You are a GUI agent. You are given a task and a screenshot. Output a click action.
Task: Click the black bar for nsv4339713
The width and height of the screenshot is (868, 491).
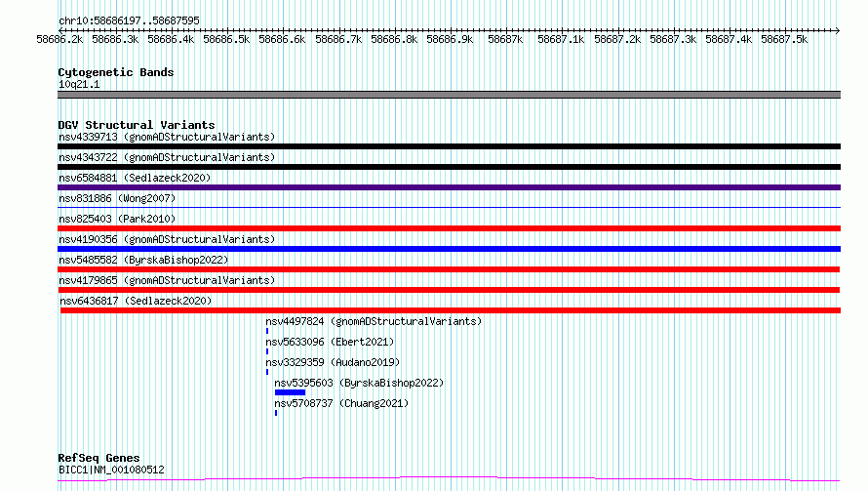(x=449, y=146)
